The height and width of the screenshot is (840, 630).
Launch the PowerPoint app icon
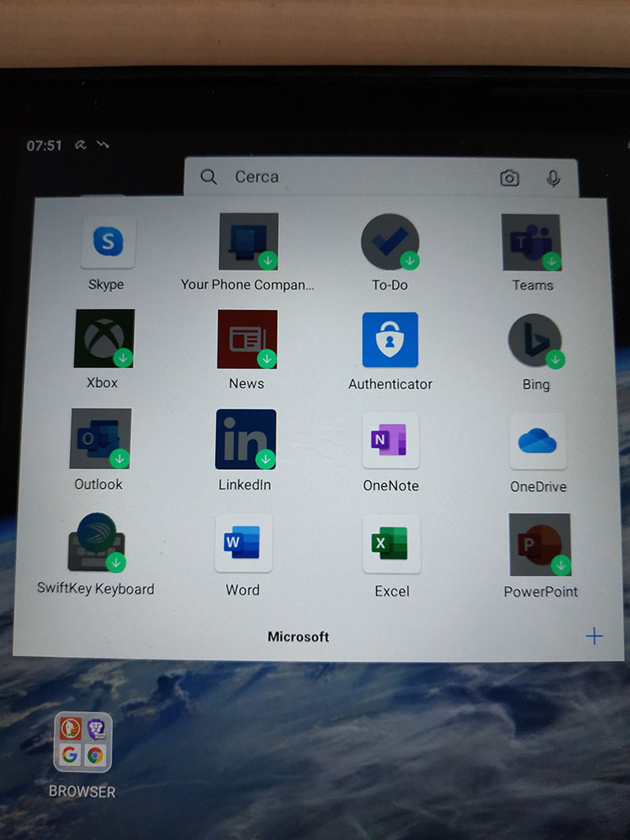click(x=540, y=545)
